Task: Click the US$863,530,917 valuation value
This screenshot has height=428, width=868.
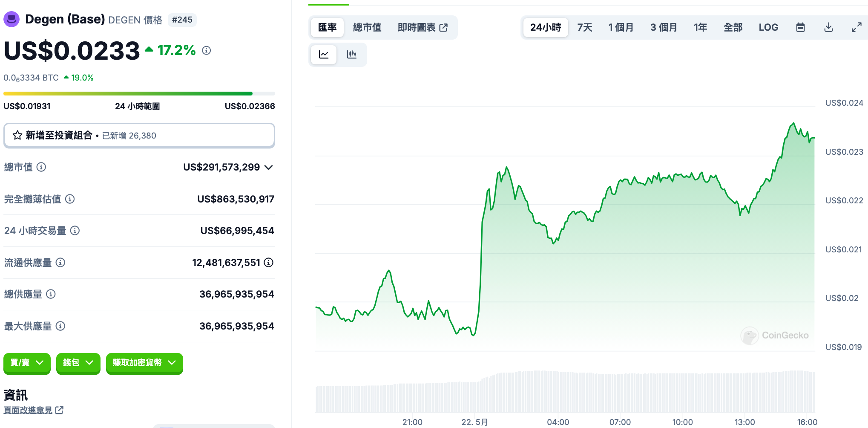Action: (x=236, y=199)
